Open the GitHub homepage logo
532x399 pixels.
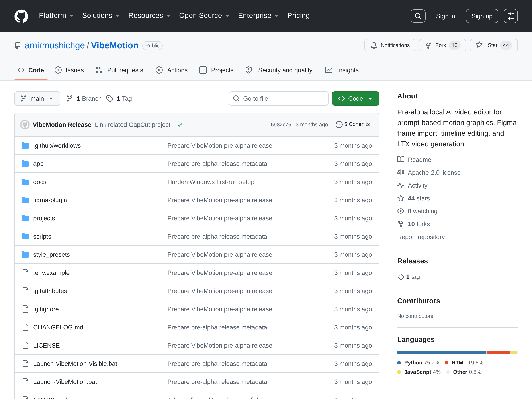click(x=21, y=16)
